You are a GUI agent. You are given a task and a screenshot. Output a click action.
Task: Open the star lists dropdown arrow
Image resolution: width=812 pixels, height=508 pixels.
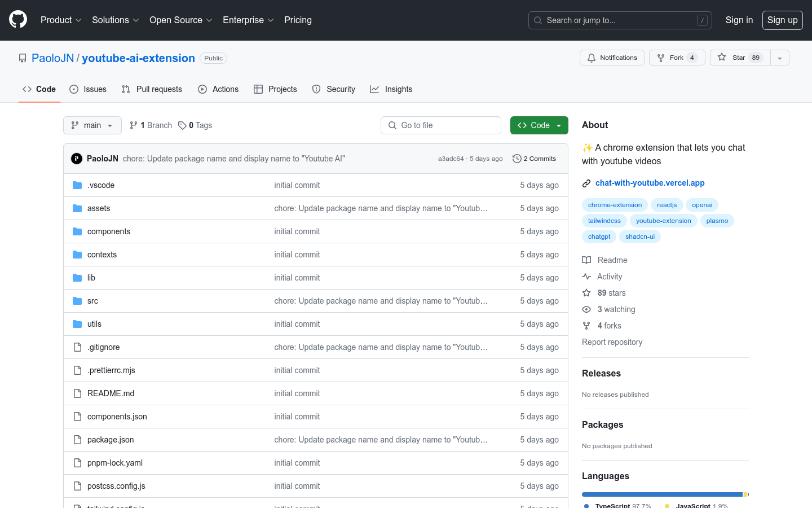coord(780,58)
